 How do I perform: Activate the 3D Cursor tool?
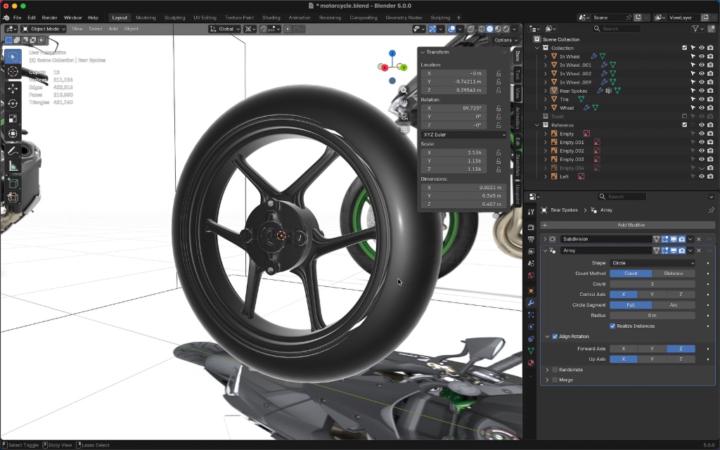12,71
